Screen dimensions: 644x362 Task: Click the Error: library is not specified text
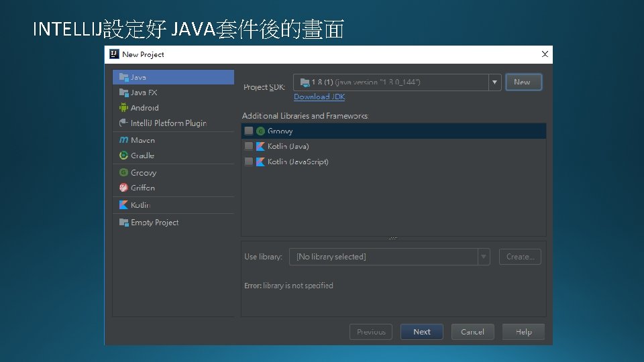(x=288, y=286)
